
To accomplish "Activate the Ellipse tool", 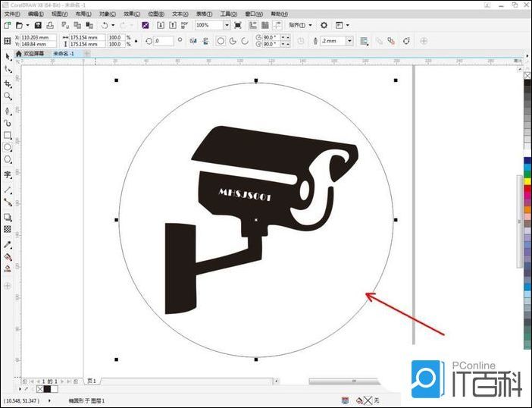I will tap(8, 148).
